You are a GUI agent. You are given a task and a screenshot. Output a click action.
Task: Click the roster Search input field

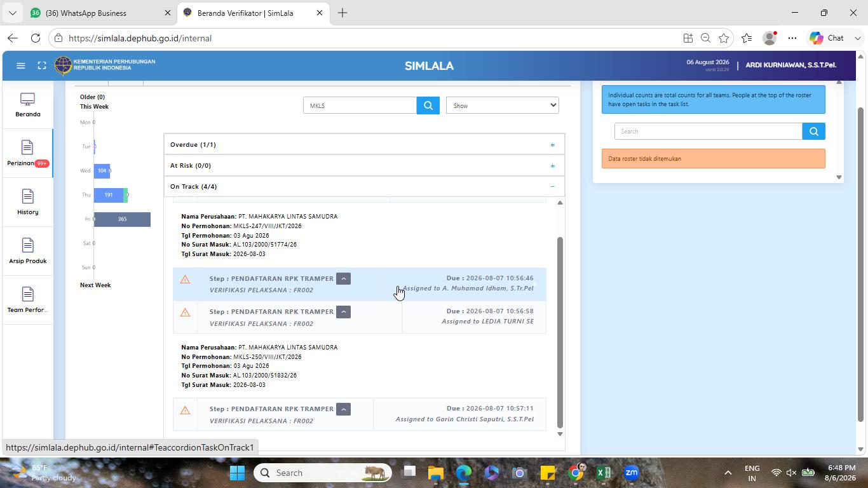tap(709, 132)
